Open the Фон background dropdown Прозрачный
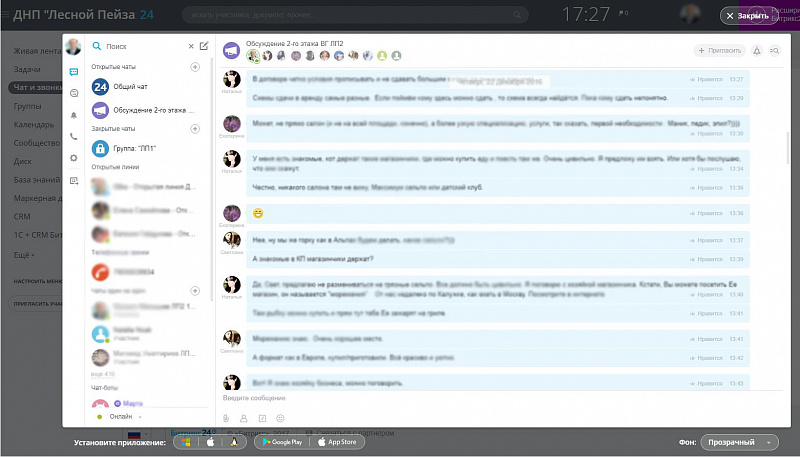This screenshot has width=800, height=457. coord(740,442)
